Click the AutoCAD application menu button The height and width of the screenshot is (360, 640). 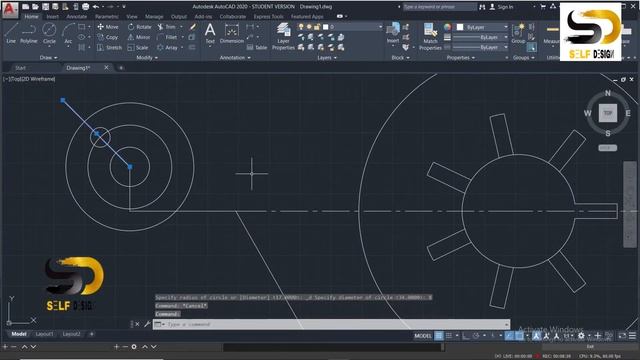10,10
